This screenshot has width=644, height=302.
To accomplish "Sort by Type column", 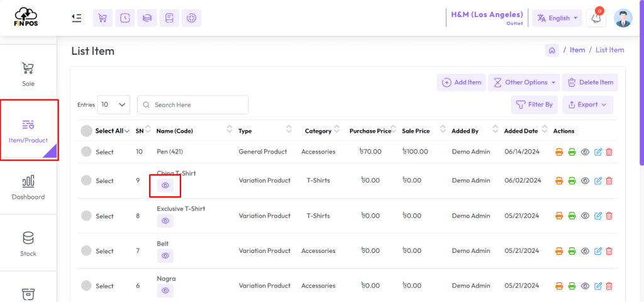I will (289, 129).
